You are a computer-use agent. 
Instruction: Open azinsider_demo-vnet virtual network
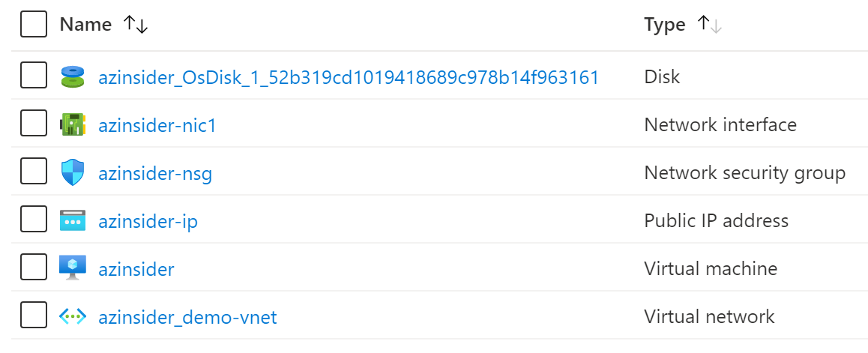(x=187, y=318)
